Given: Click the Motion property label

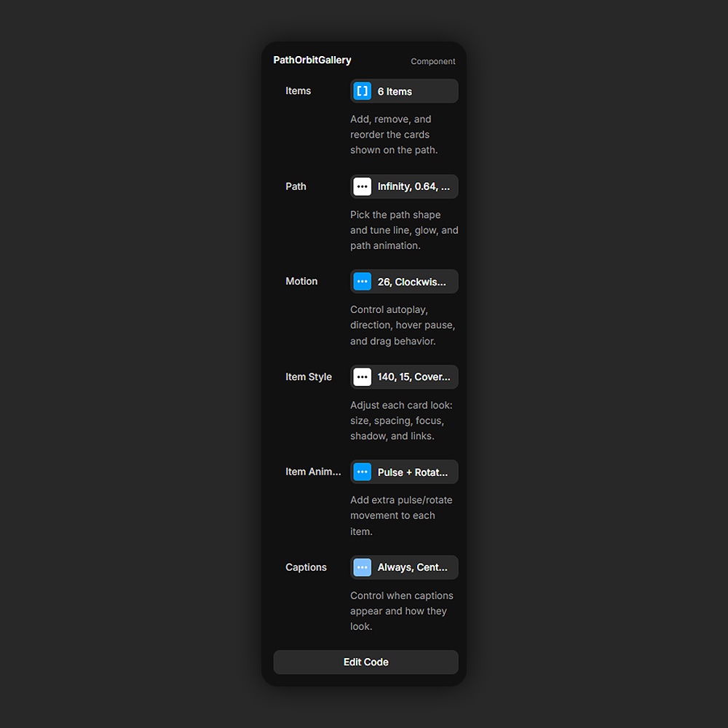Looking at the screenshot, I should coord(301,281).
